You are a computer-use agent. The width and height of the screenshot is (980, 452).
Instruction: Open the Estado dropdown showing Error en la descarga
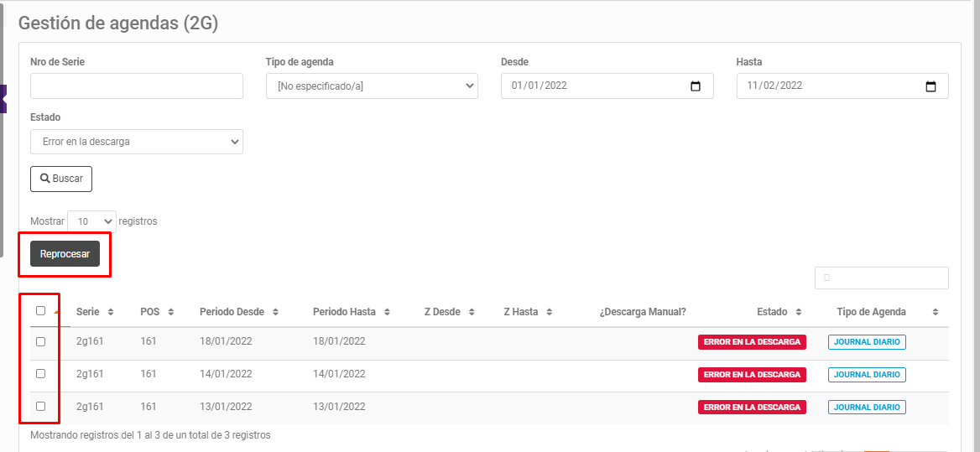(x=137, y=142)
